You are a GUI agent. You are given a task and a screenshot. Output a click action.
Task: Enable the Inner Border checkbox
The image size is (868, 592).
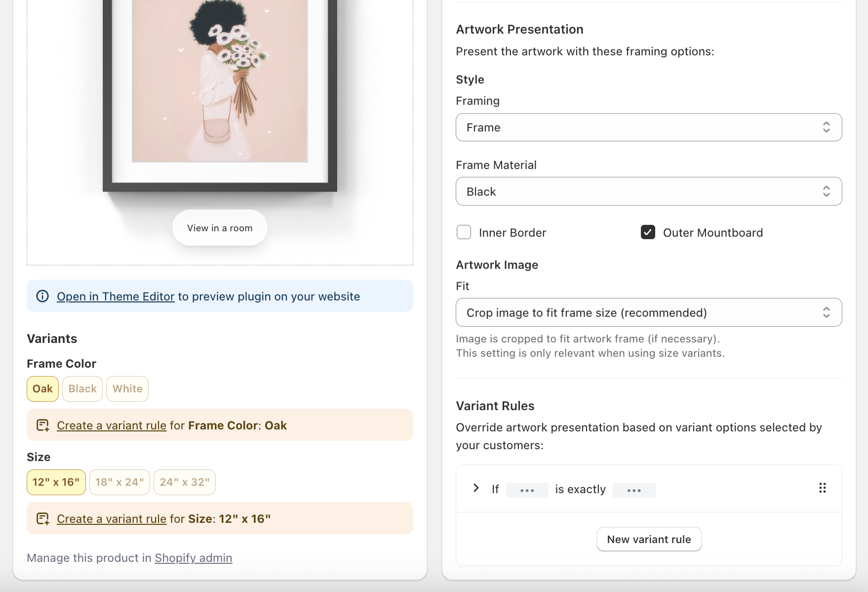[x=464, y=232]
